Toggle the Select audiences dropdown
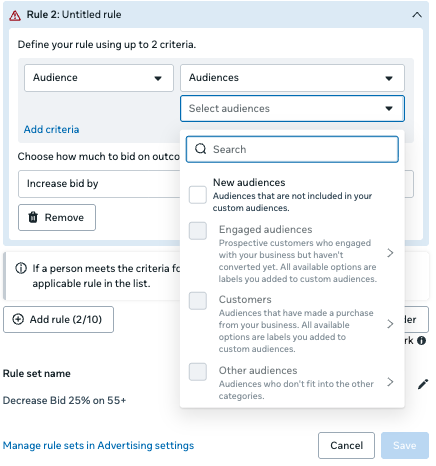This screenshot has width=436, height=466. click(x=292, y=109)
